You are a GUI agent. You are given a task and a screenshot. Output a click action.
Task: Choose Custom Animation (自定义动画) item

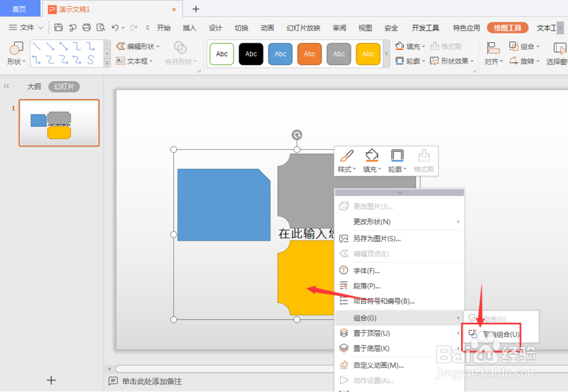[x=400, y=365]
